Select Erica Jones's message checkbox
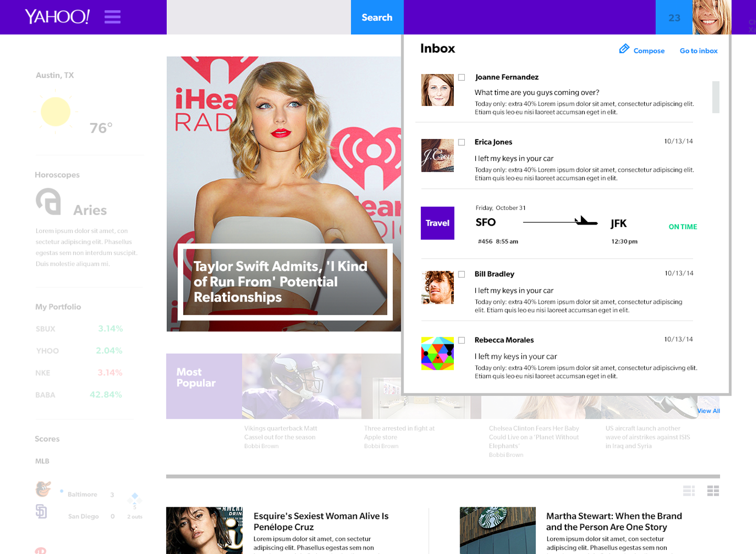 point(461,142)
